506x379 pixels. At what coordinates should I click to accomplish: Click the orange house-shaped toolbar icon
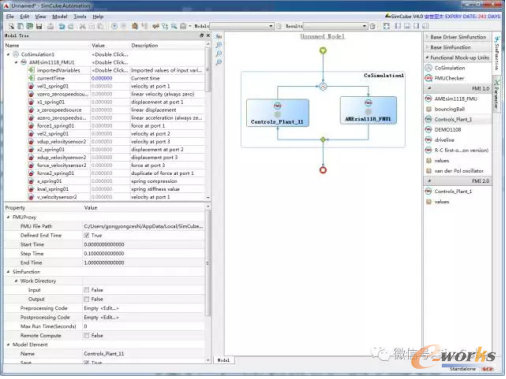click(x=135, y=26)
